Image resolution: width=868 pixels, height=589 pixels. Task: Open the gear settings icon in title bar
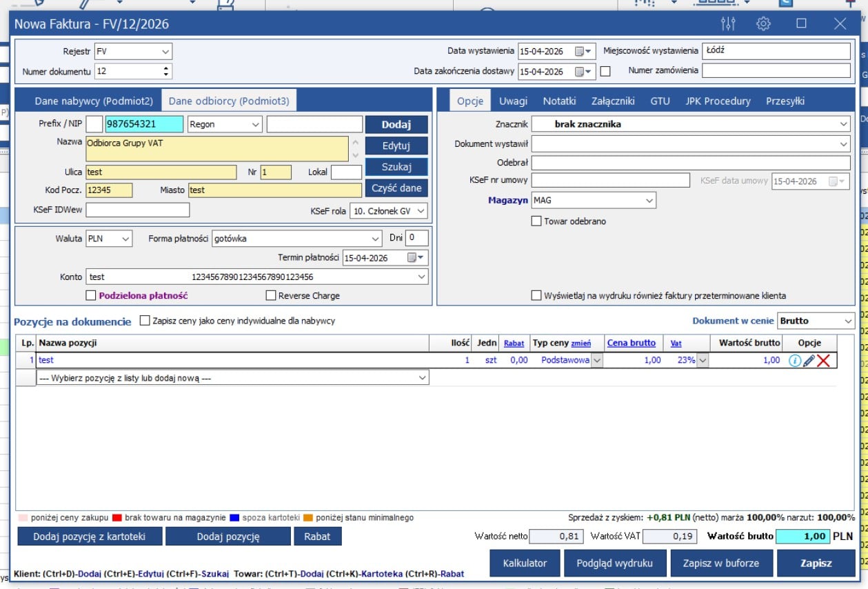[x=763, y=24]
